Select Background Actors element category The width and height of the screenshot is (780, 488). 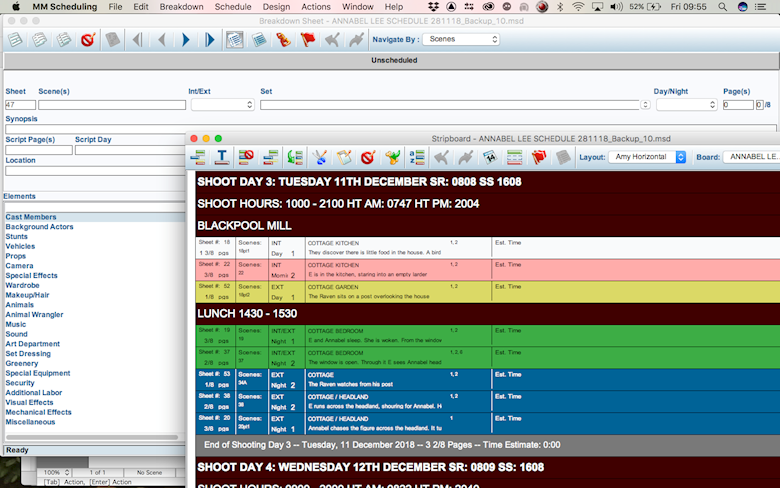coord(39,227)
